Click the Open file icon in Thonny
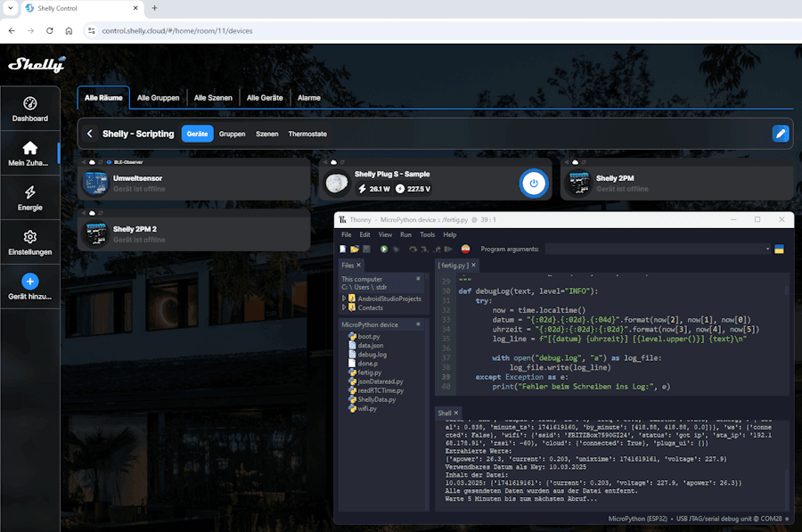802x532 pixels. (354, 249)
